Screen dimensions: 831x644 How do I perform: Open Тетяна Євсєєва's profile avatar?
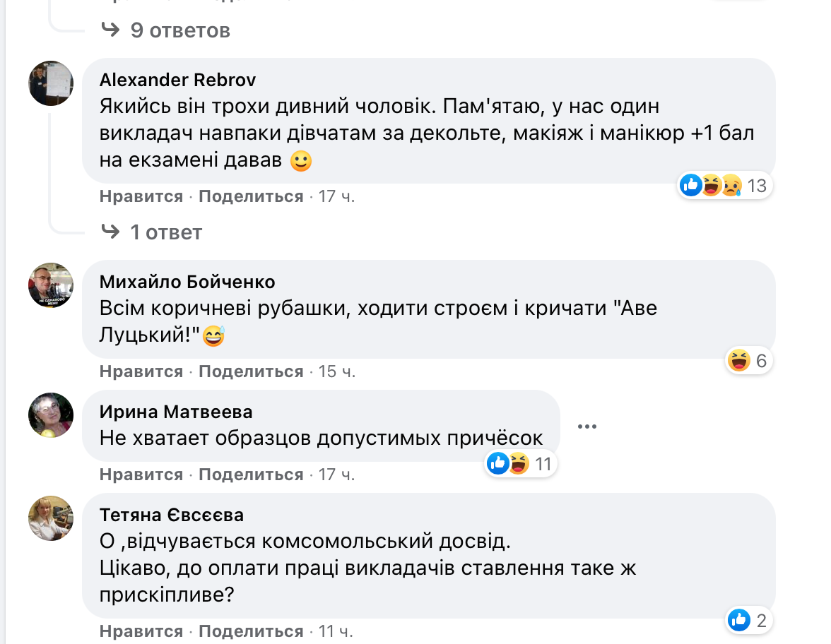click(51, 518)
